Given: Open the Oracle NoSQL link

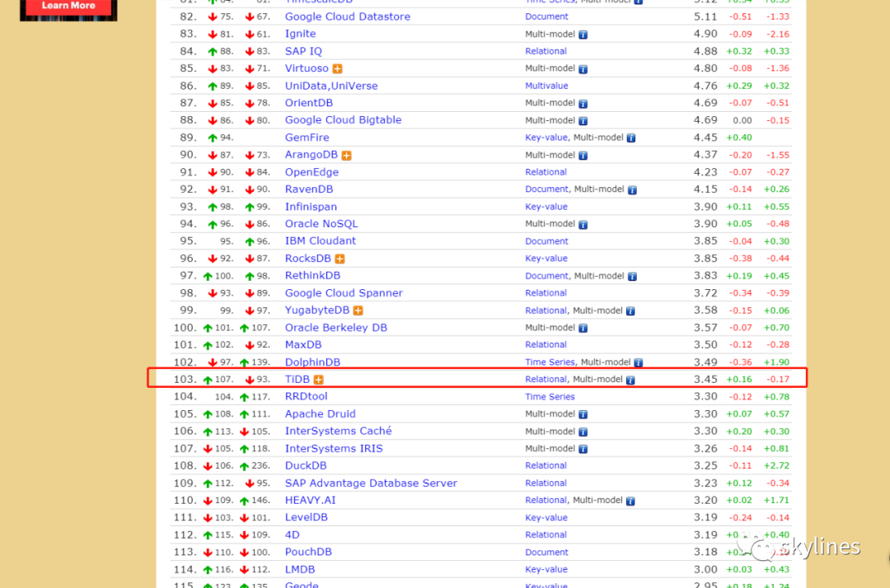Looking at the screenshot, I should pos(321,223).
